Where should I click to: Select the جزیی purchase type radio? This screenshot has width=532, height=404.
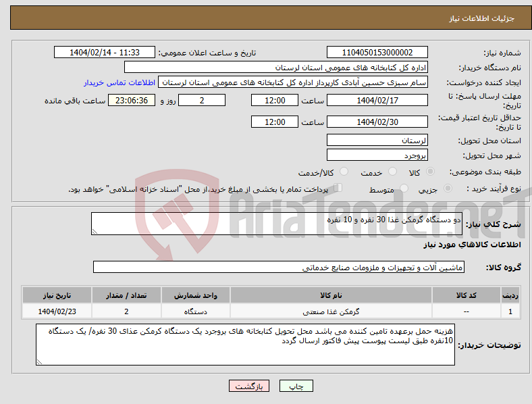pyautogui.click(x=448, y=188)
